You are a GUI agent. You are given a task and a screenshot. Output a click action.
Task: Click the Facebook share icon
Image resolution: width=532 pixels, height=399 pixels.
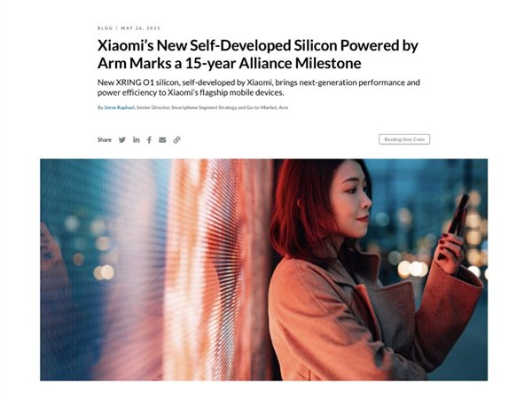tap(149, 140)
